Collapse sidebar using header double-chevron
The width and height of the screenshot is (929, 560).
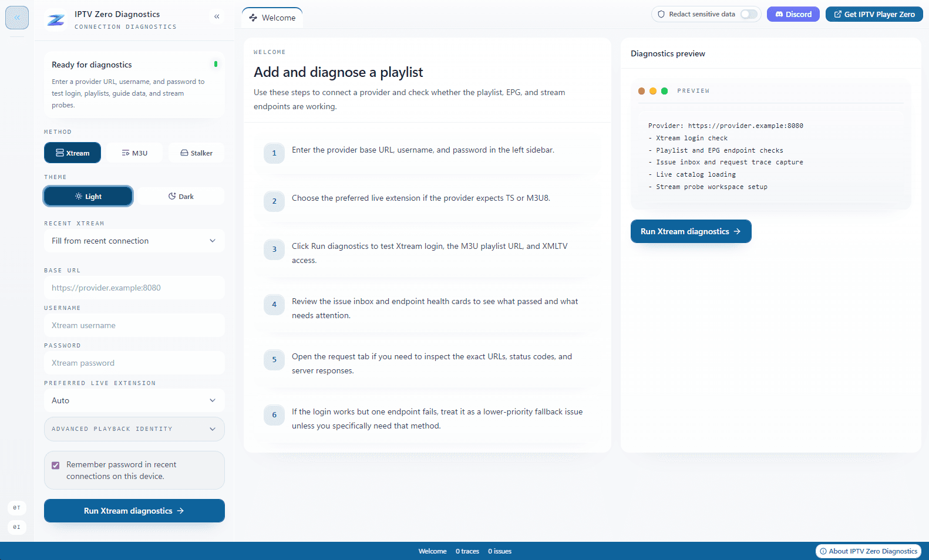tap(217, 16)
